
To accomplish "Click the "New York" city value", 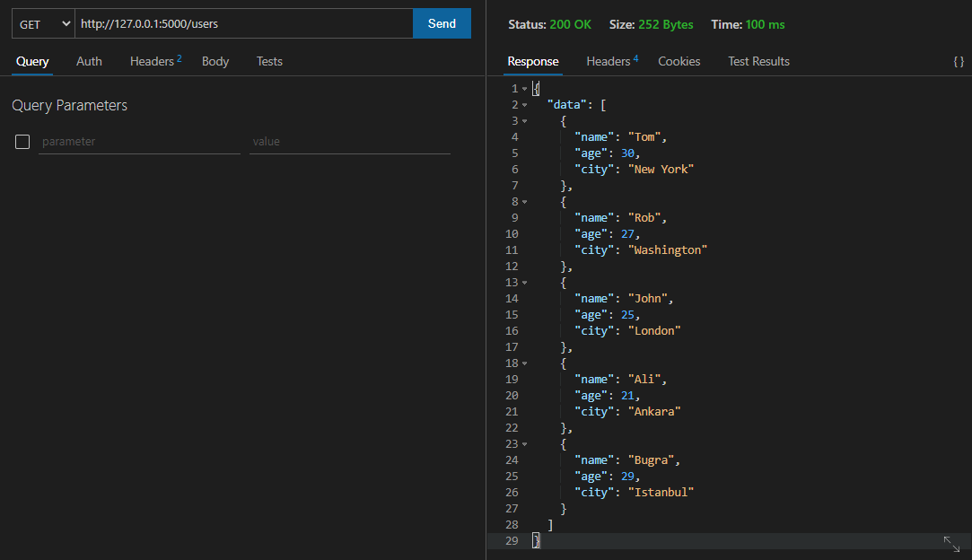I will tap(661, 170).
